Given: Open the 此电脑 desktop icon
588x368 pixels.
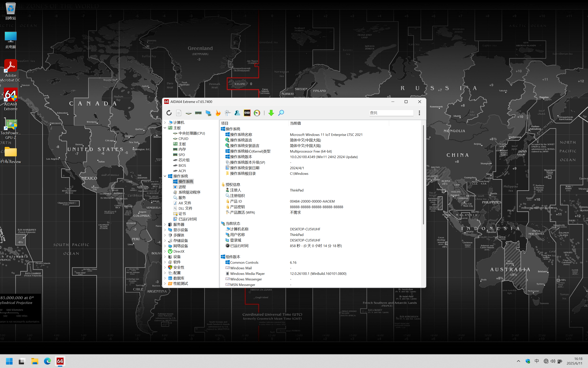Looking at the screenshot, I should 11,40.
